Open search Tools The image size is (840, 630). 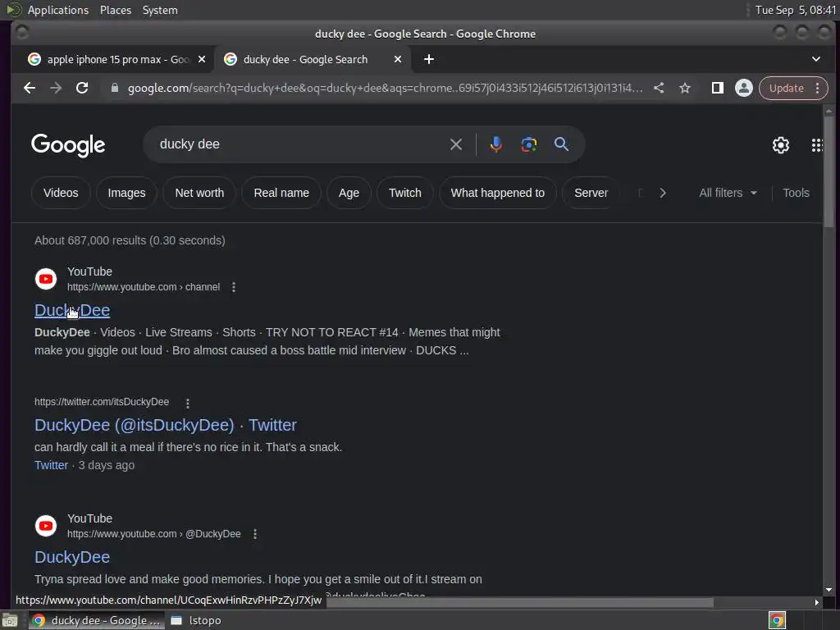(796, 193)
